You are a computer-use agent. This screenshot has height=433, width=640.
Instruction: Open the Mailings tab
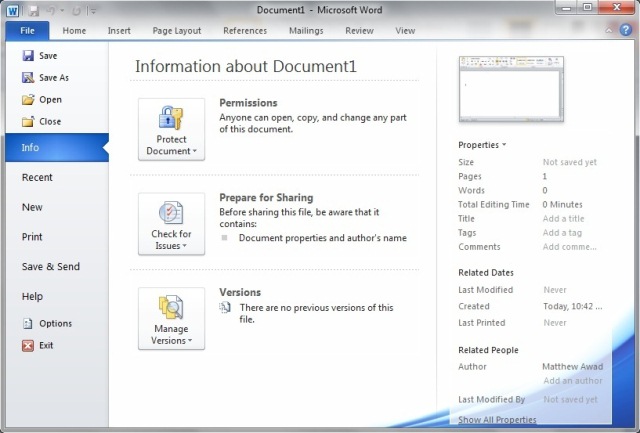click(x=306, y=31)
